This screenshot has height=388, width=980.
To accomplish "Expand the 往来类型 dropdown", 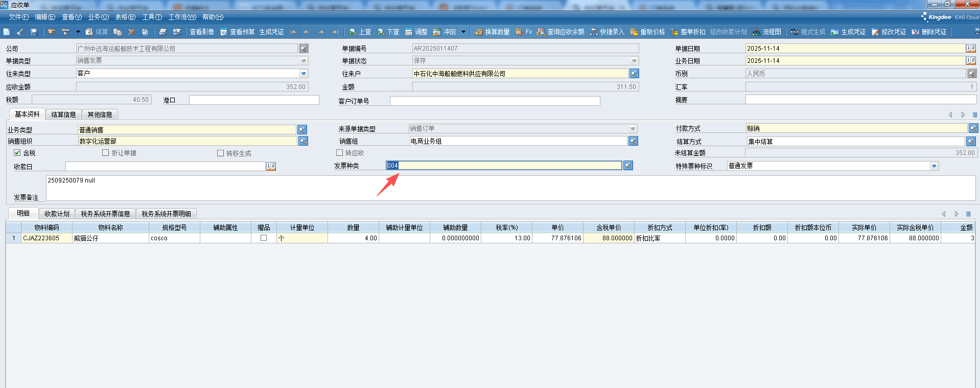I will [304, 74].
